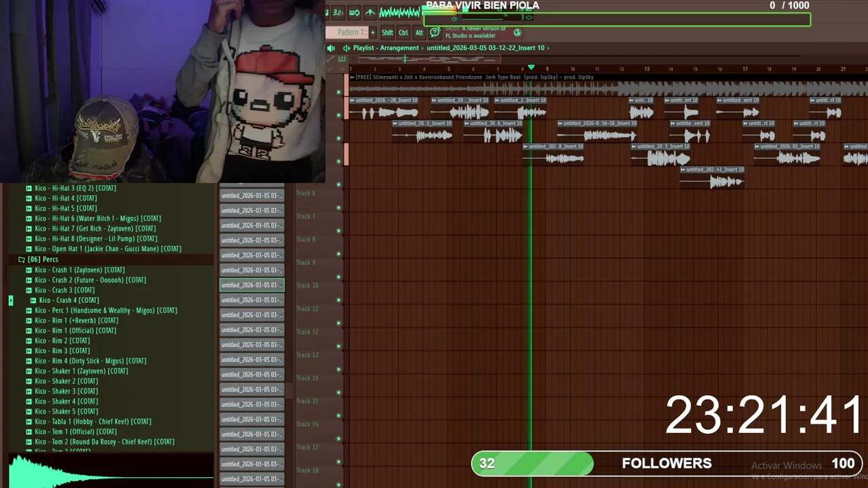Screen dimensions: 868x488
Task: Click the piano keys icon in playlist toolbar
Action: click(x=342, y=59)
